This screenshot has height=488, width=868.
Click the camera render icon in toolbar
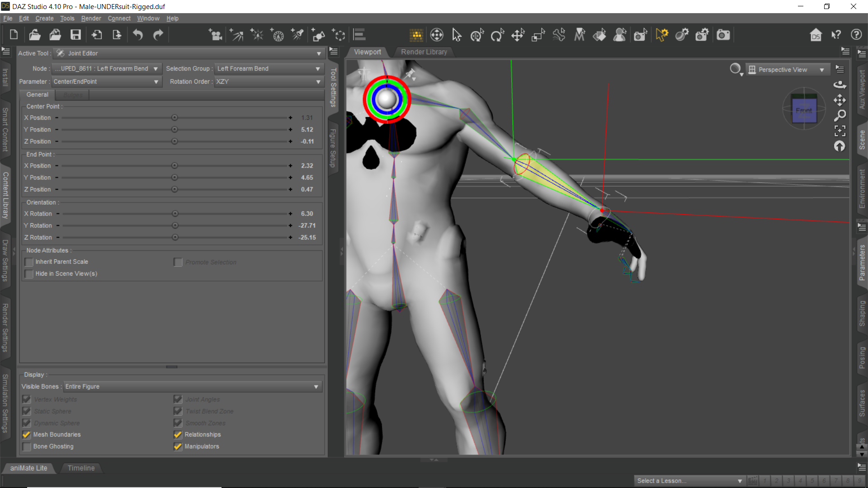tap(723, 35)
